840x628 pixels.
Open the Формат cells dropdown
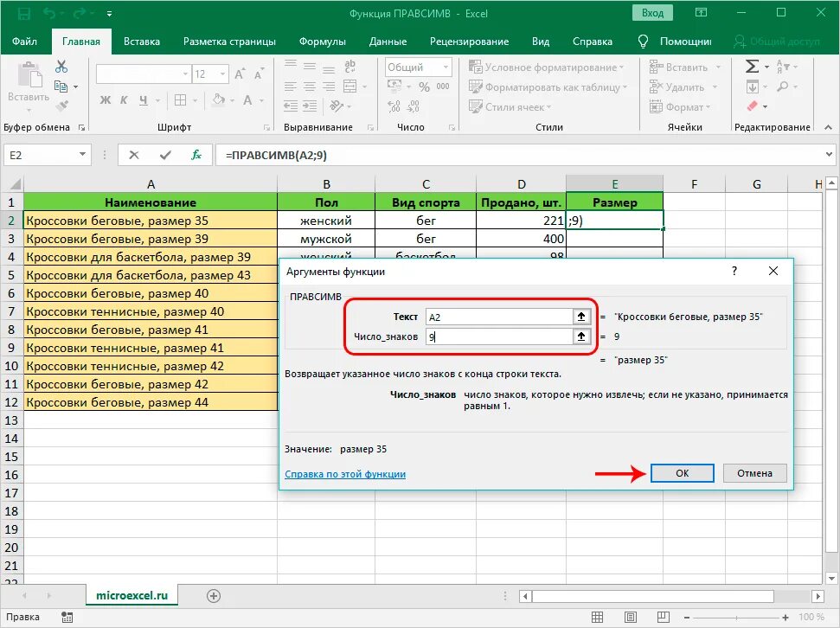point(680,106)
